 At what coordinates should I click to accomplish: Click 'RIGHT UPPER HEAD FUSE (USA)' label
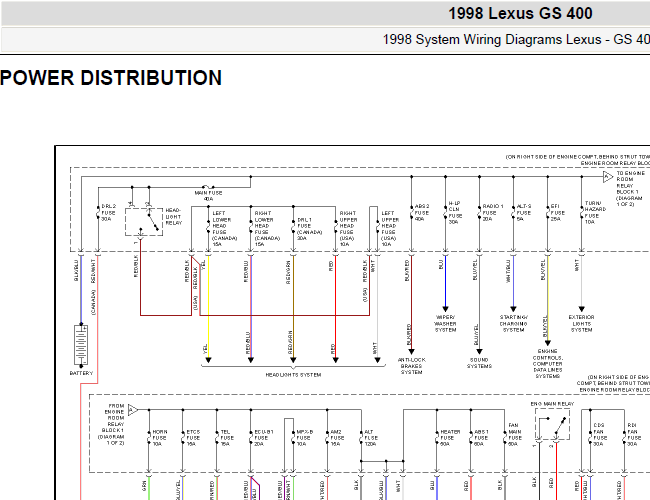tap(348, 229)
